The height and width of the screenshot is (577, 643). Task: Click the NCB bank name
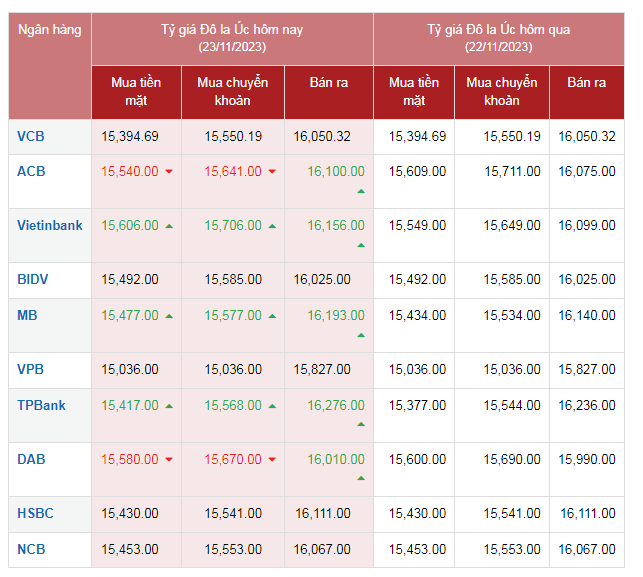pyautogui.click(x=31, y=549)
